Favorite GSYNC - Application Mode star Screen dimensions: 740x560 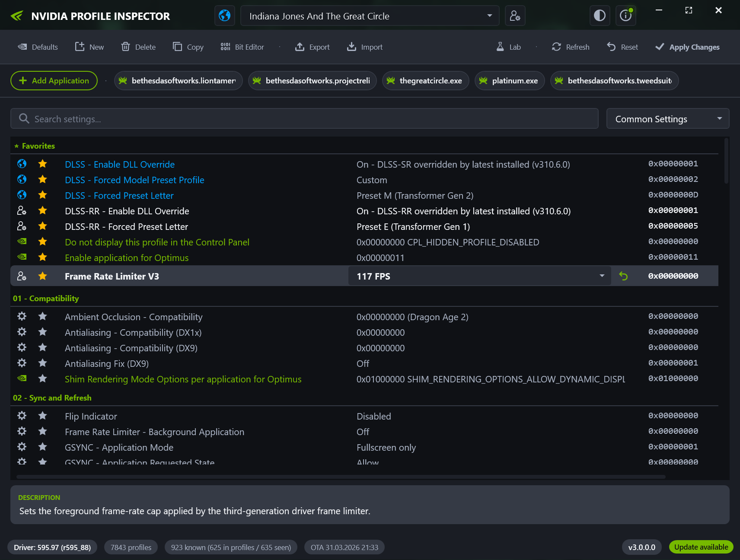(x=42, y=447)
